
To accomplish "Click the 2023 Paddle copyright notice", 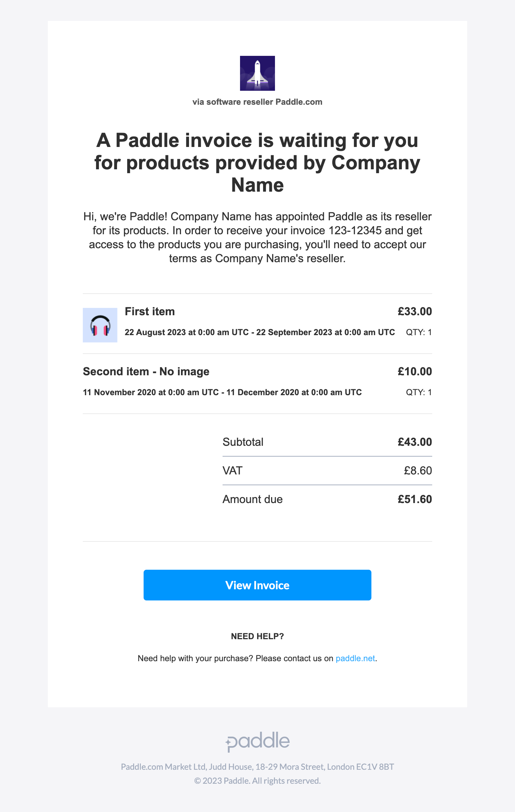I will (257, 781).
